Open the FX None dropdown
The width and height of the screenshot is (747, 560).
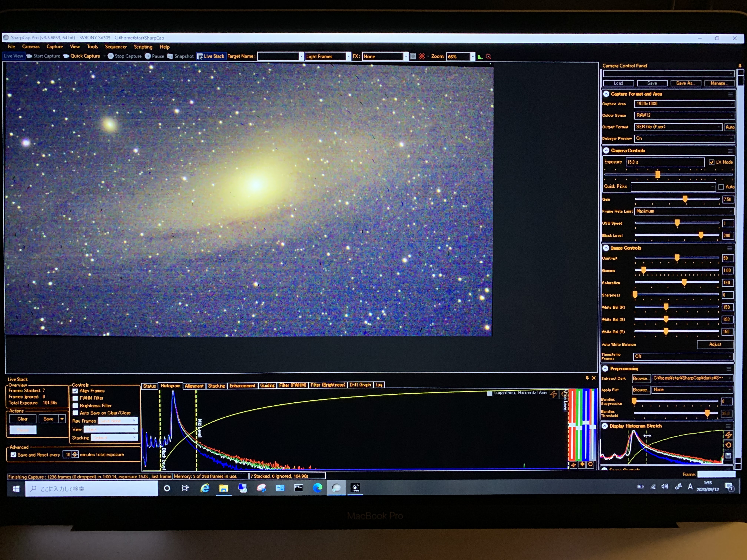[385, 56]
